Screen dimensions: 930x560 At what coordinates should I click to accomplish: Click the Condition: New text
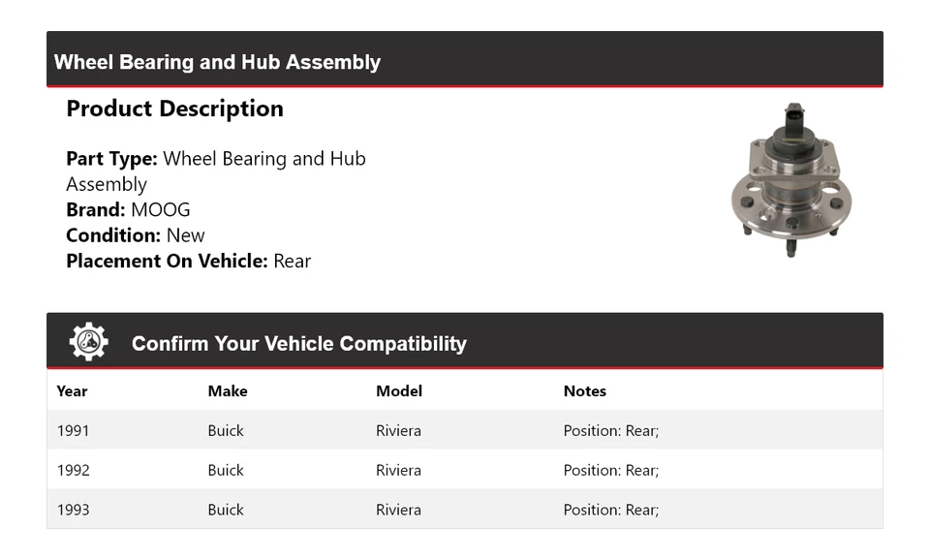coord(136,235)
